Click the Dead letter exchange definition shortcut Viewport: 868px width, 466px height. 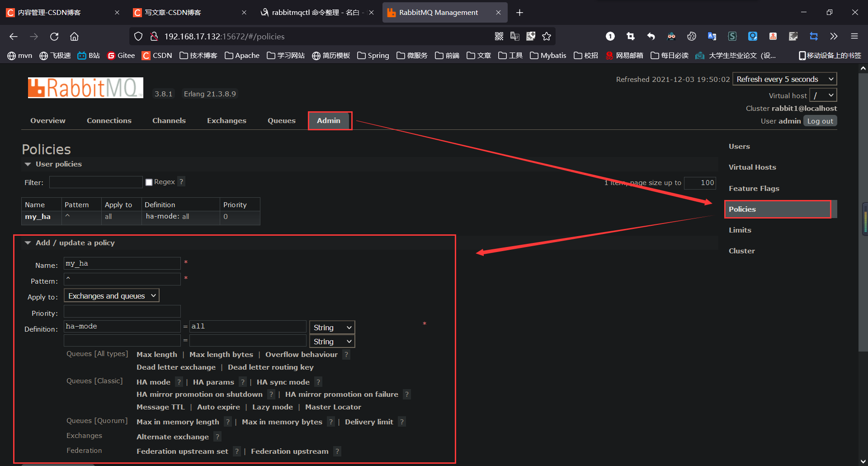176,367
